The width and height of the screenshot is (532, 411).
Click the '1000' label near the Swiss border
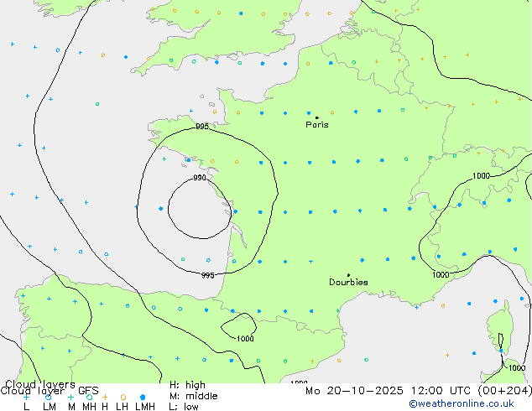[x=481, y=175]
